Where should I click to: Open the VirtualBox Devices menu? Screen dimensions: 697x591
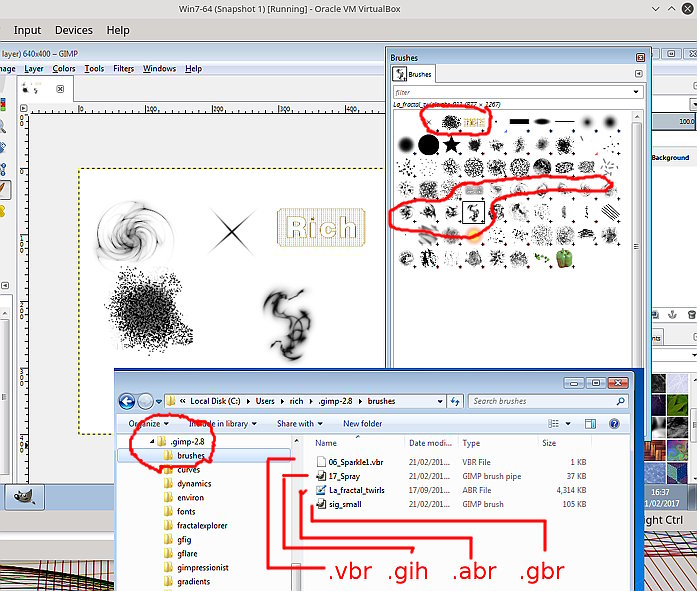73,31
